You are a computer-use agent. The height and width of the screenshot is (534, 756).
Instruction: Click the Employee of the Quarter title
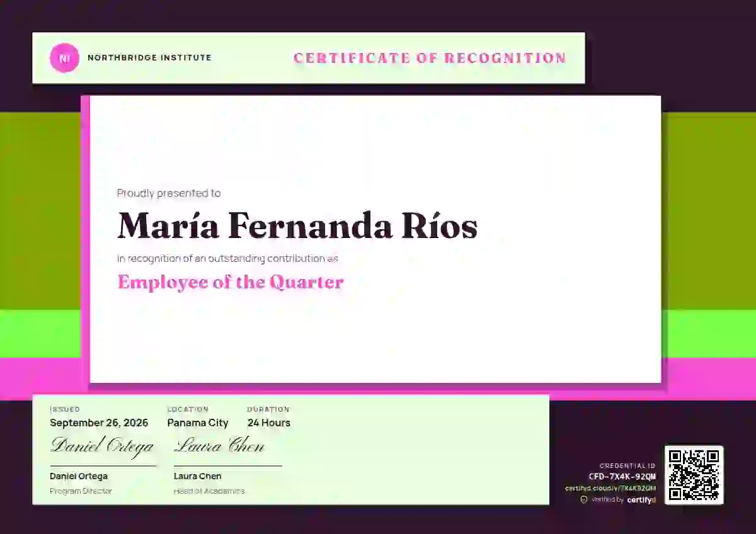click(x=231, y=282)
